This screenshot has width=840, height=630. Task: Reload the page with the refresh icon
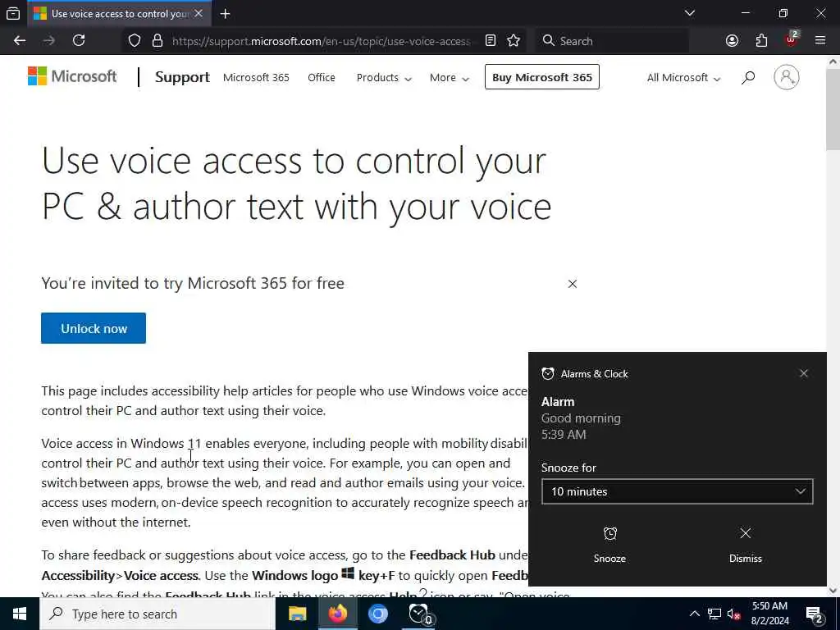[x=79, y=41]
